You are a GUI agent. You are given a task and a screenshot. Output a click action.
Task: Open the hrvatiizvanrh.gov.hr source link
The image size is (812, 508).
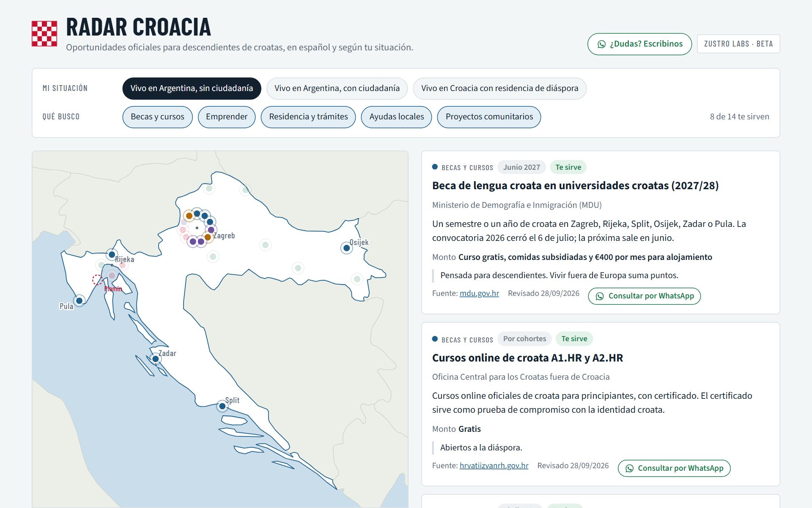(x=494, y=466)
